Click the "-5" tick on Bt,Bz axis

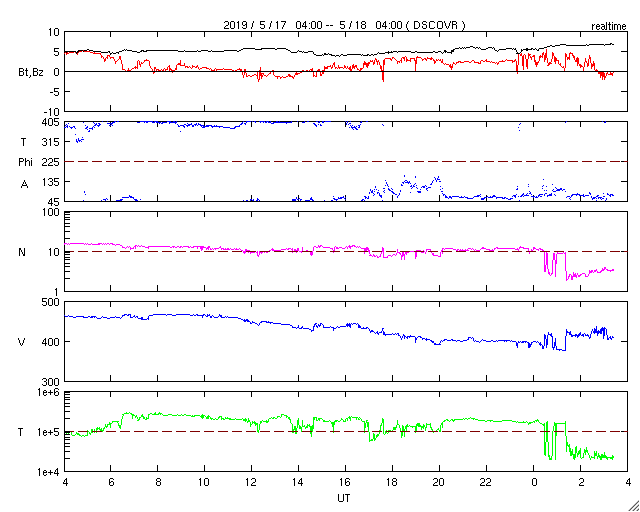(x=54, y=91)
